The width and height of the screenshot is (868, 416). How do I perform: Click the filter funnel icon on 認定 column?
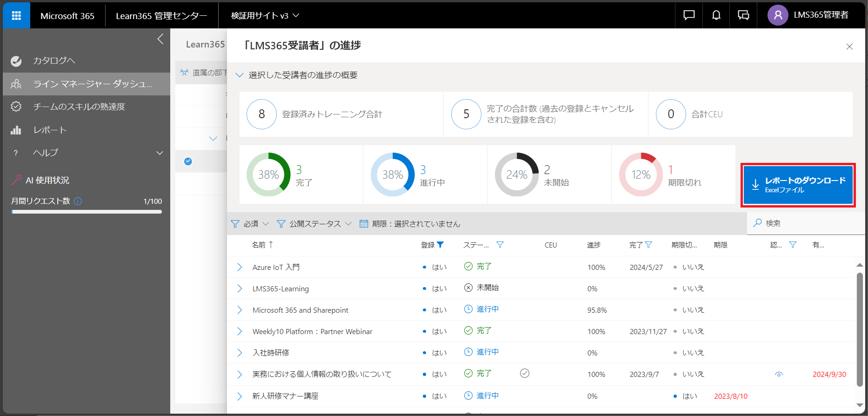[x=793, y=245]
